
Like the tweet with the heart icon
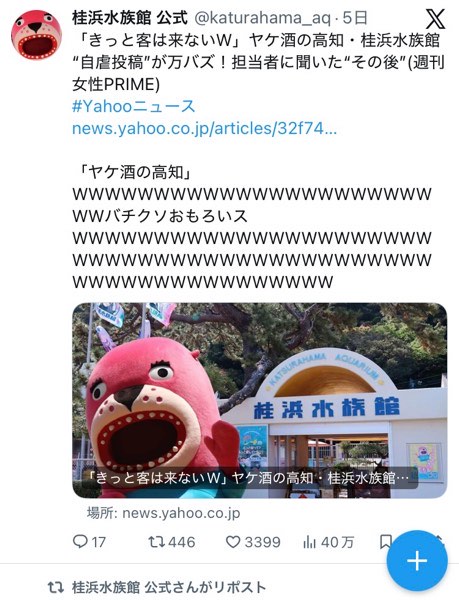pos(233,541)
